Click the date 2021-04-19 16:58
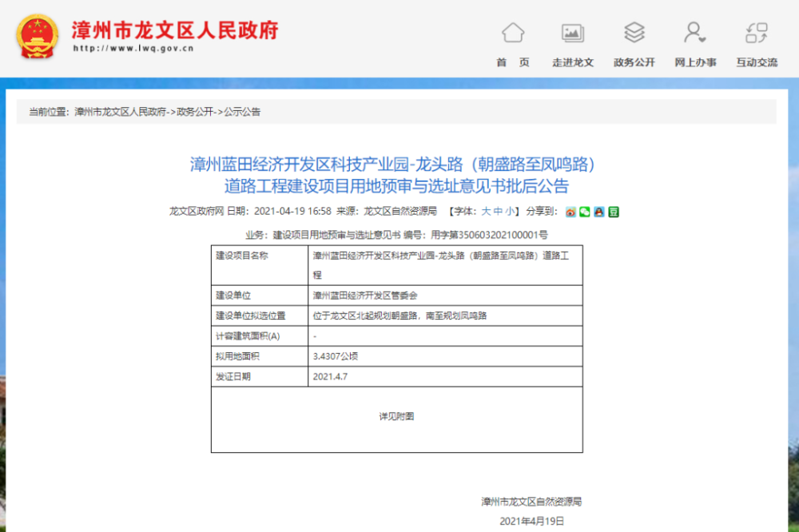The width and height of the screenshot is (799, 532). click(292, 211)
